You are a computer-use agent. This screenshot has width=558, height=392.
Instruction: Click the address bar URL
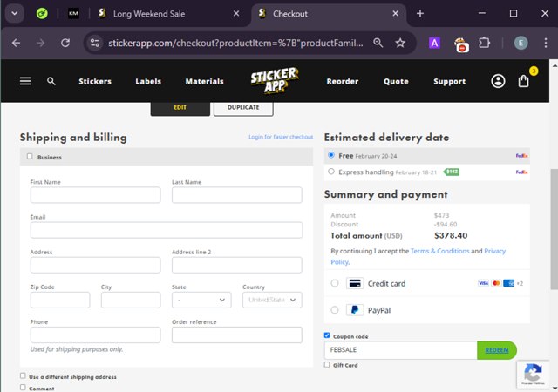pos(235,43)
